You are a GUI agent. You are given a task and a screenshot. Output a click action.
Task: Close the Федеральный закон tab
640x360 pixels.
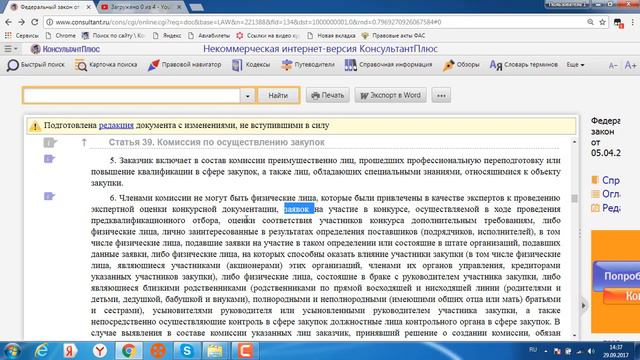tap(89, 7)
